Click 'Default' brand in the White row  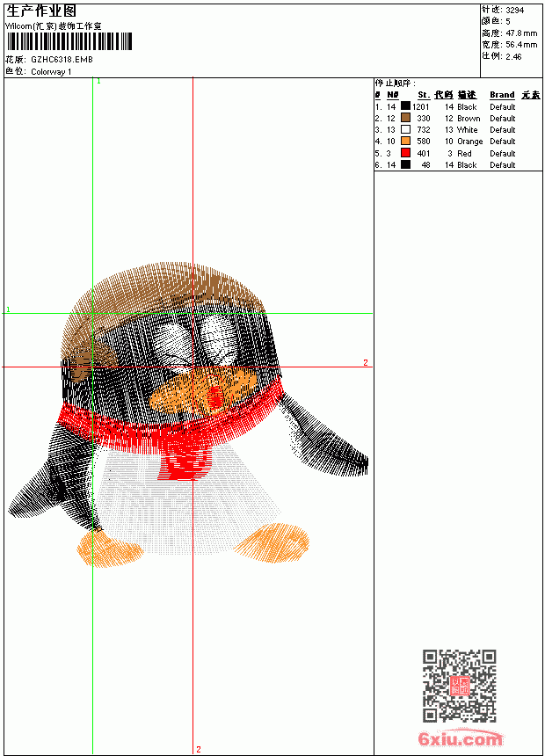pyautogui.click(x=503, y=130)
